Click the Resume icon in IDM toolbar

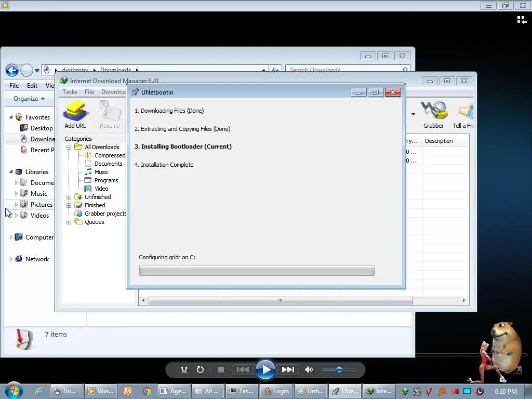coord(110,114)
